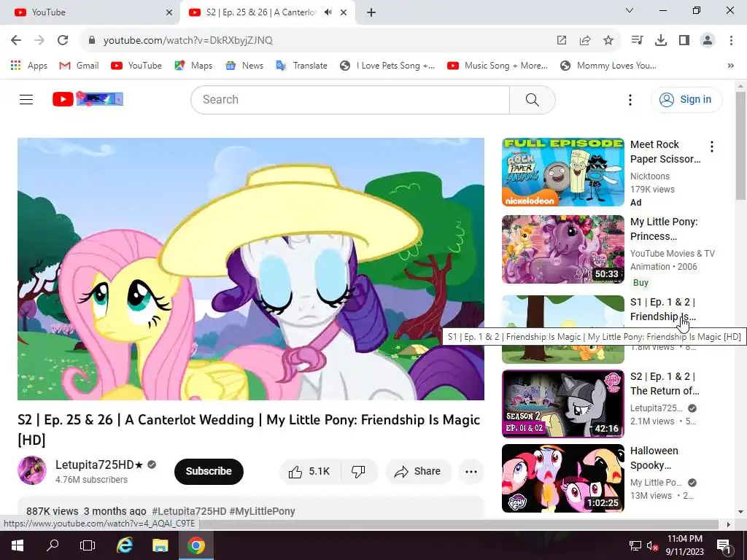The width and height of the screenshot is (747, 560).
Task: Click the Buy badge for My Little Pony movie
Action: click(640, 282)
